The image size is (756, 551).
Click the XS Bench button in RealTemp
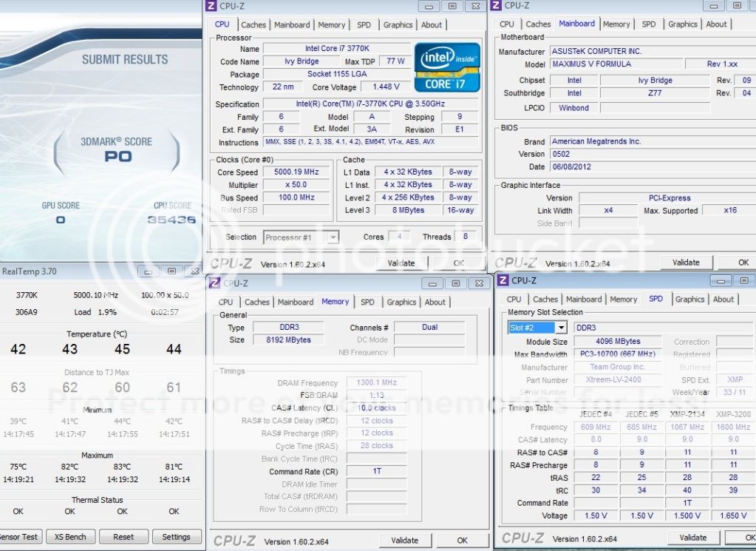[x=70, y=537]
